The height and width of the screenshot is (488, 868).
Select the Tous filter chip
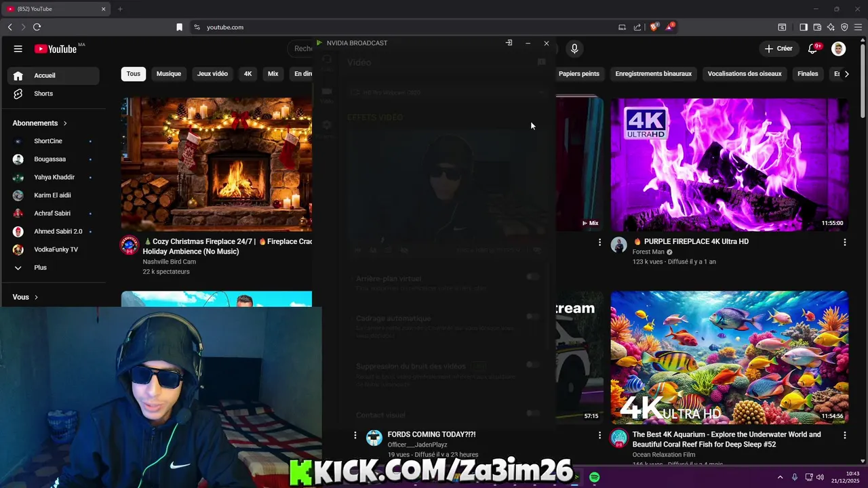tap(134, 74)
